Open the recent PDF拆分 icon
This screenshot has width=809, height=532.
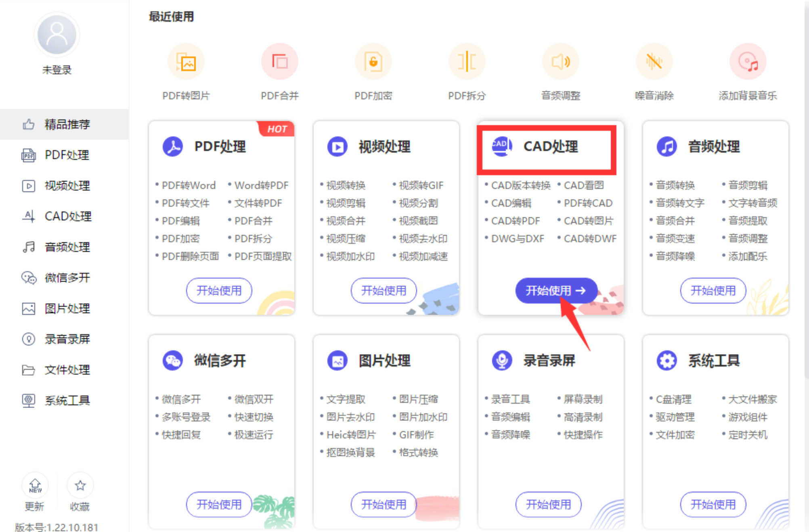pyautogui.click(x=467, y=62)
